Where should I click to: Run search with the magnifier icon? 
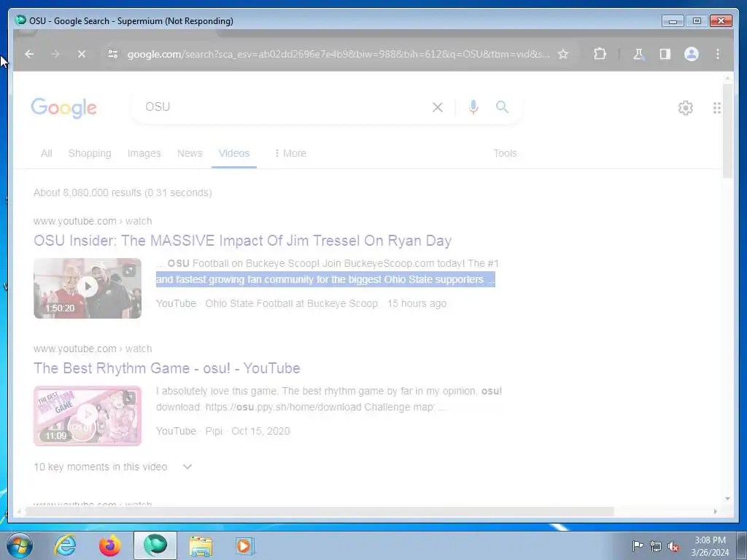502,107
